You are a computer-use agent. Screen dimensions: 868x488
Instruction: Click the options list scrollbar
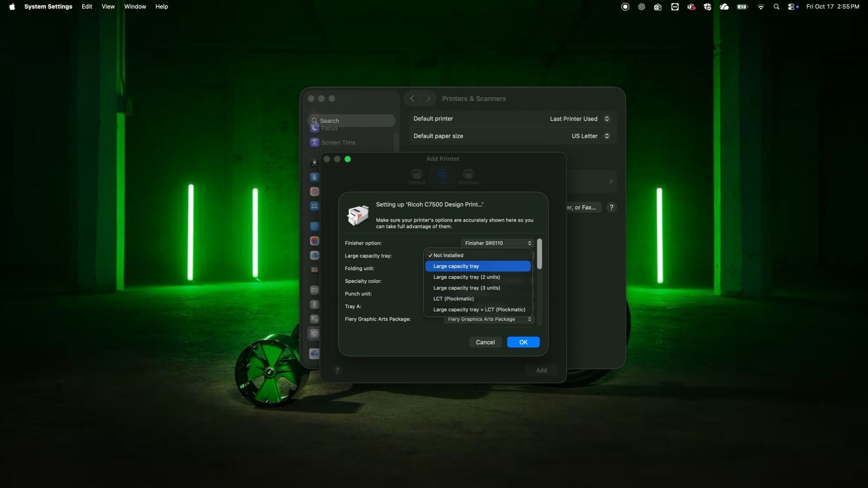tap(539, 254)
